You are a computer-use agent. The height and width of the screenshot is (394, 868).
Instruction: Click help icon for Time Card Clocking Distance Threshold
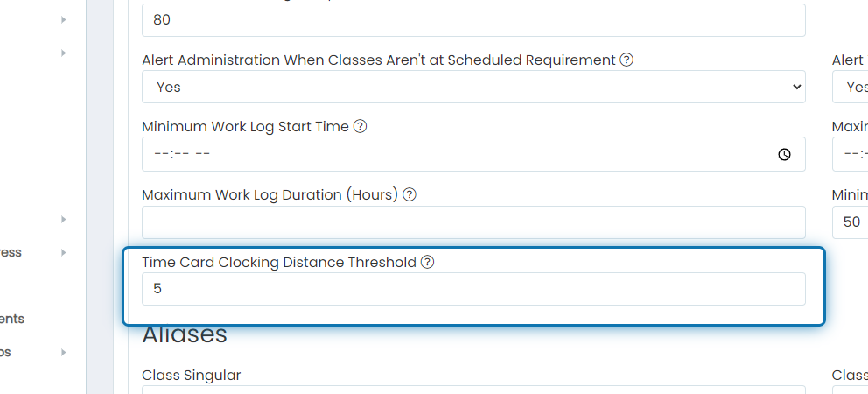coord(427,262)
